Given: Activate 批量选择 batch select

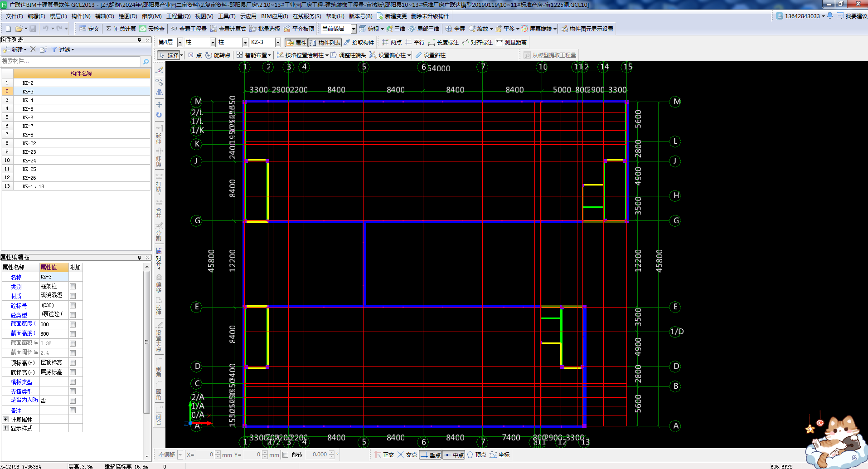Looking at the screenshot, I should 265,29.
